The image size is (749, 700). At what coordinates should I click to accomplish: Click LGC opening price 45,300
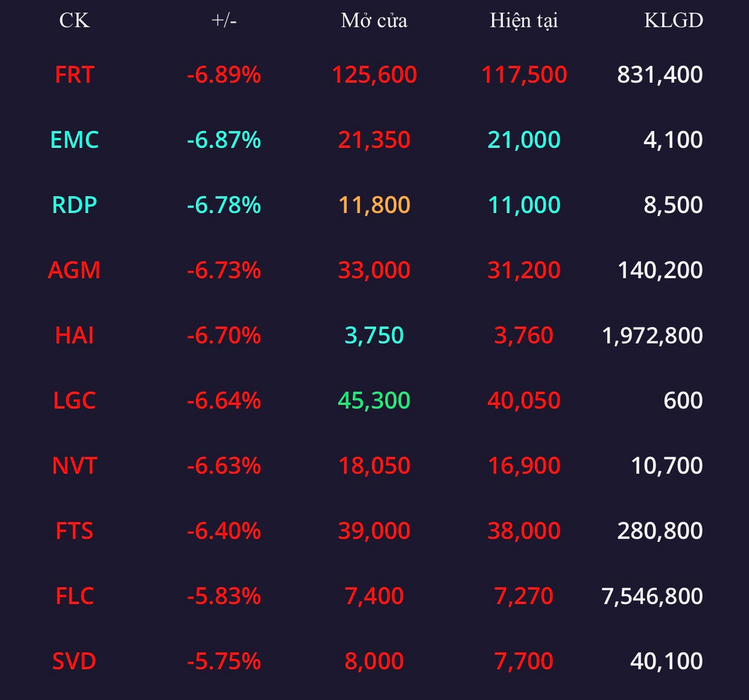(x=374, y=400)
